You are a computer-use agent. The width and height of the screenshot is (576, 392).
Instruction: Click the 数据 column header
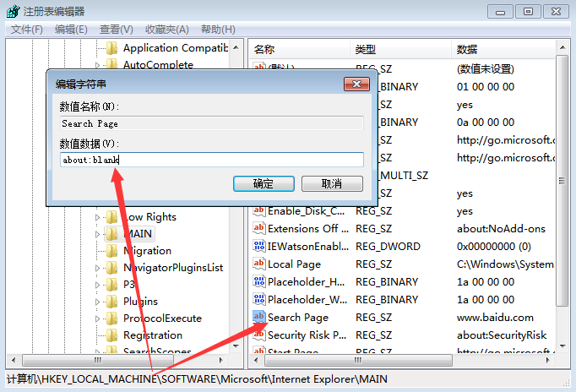pyautogui.click(x=466, y=49)
